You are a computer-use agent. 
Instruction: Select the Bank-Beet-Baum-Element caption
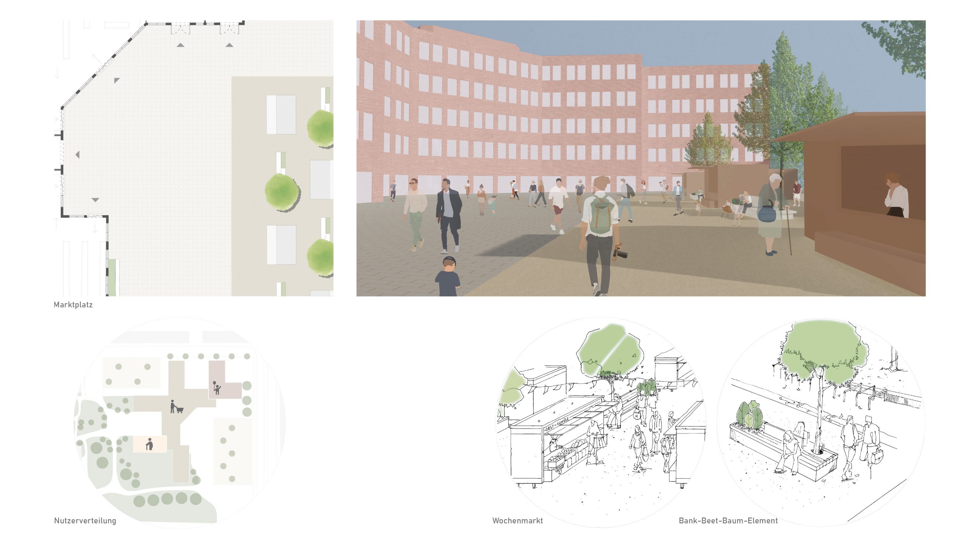[x=728, y=521]
